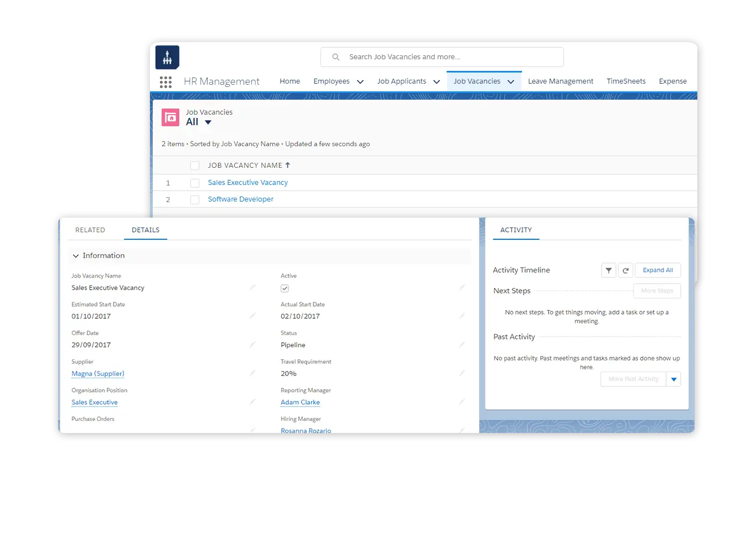
Task: Open the Job Applicants tab dropdown chevron
Action: [x=437, y=81]
